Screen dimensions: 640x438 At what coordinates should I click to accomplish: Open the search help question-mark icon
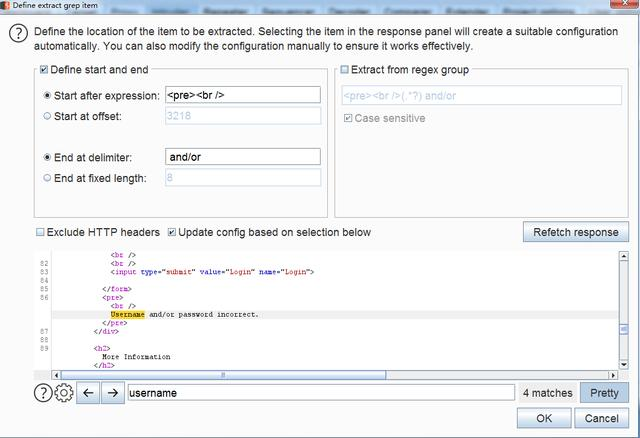[43, 393]
